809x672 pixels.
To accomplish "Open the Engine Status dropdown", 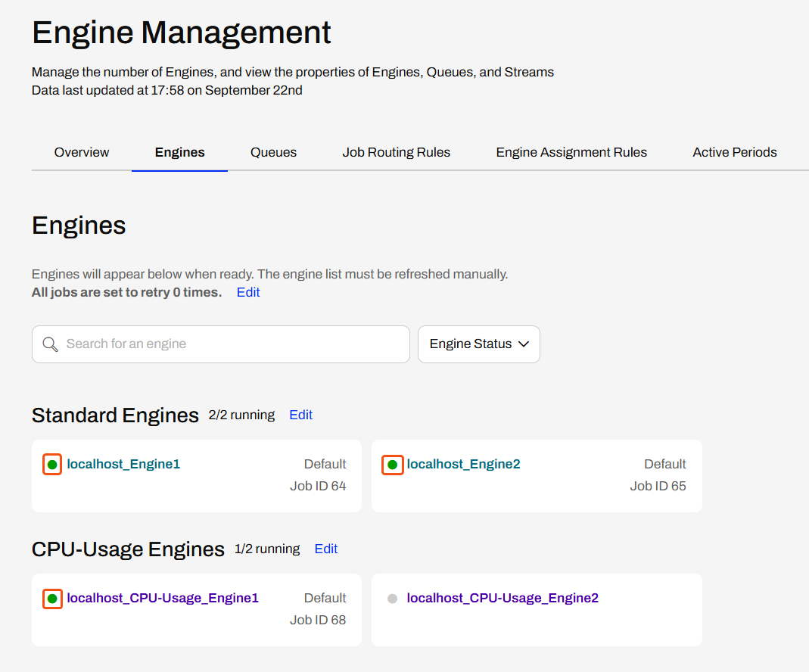I will [x=479, y=344].
